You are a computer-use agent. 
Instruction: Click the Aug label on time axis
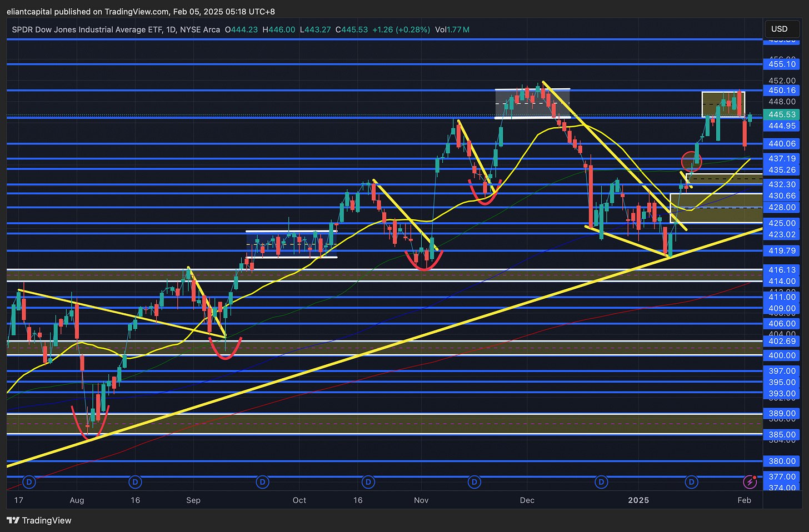tap(77, 500)
